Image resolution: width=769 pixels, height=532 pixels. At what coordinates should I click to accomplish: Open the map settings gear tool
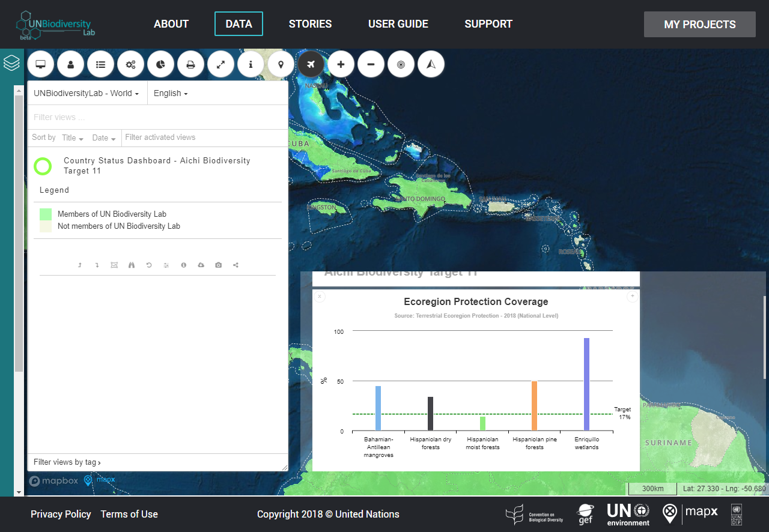[x=130, y=64]
